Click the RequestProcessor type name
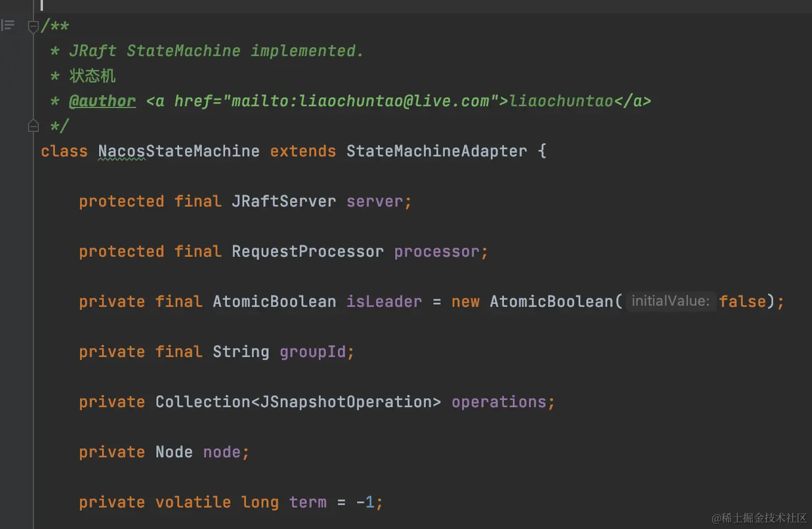 point(307,251)
